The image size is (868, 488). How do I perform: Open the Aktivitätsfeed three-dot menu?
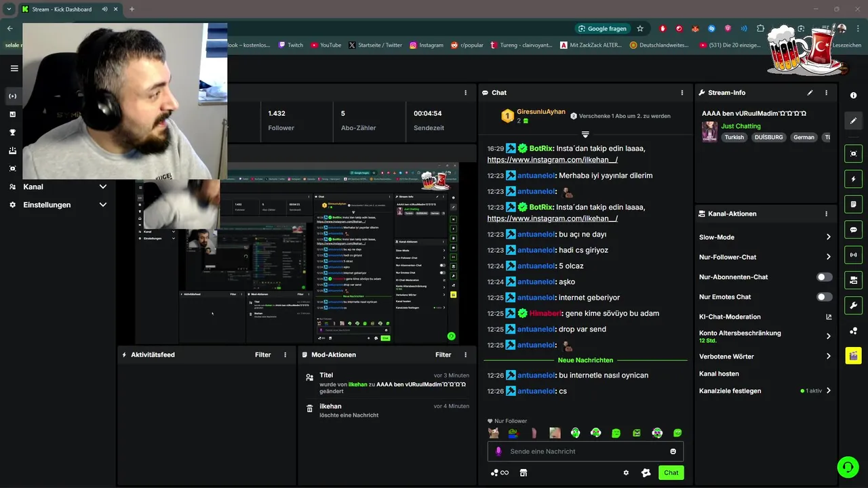pos(285,354)
